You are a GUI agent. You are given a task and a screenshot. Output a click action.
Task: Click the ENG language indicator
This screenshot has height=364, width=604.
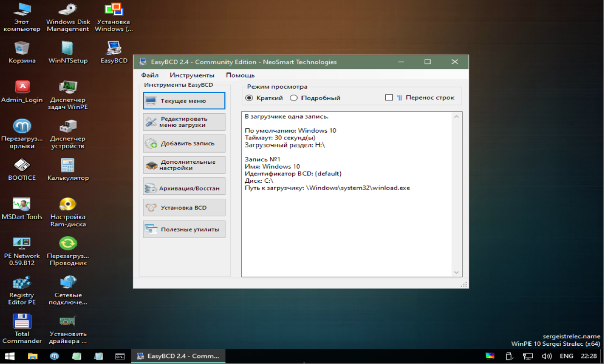point(566,356)
